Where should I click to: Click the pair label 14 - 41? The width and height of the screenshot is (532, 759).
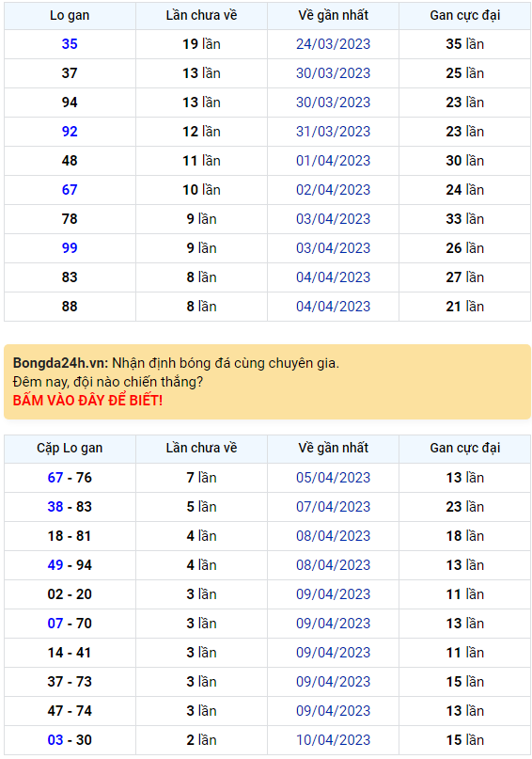coord(70,653)
